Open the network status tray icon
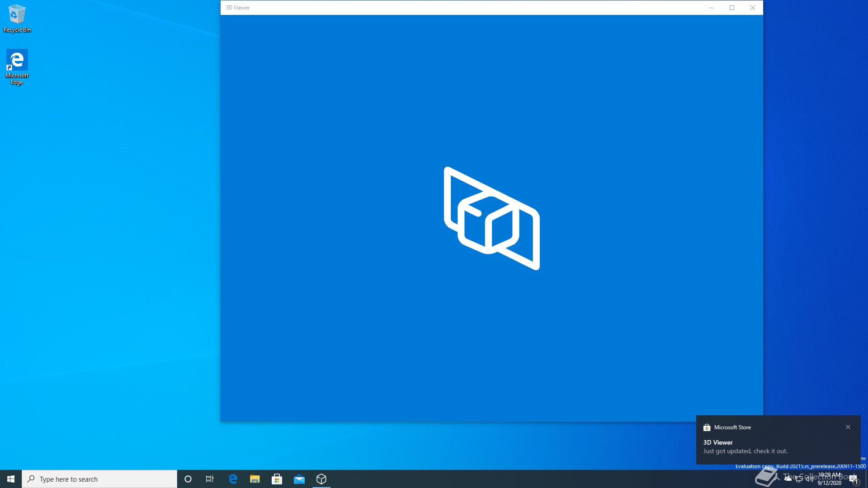This screenshot has height=488, width=868. (x=799, y=479)
